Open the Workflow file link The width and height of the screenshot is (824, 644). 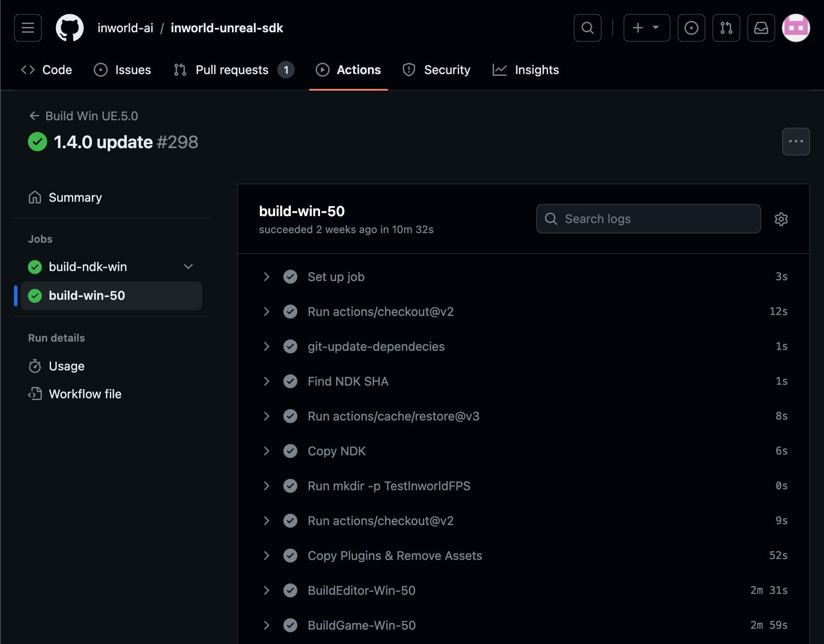point(85,394)
